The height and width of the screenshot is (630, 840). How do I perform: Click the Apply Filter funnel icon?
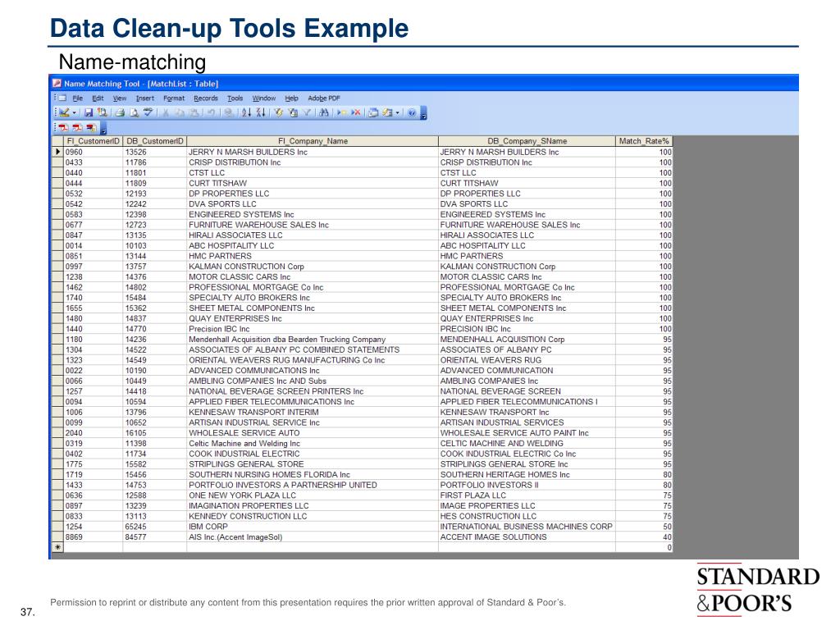[x=307, y=112]
